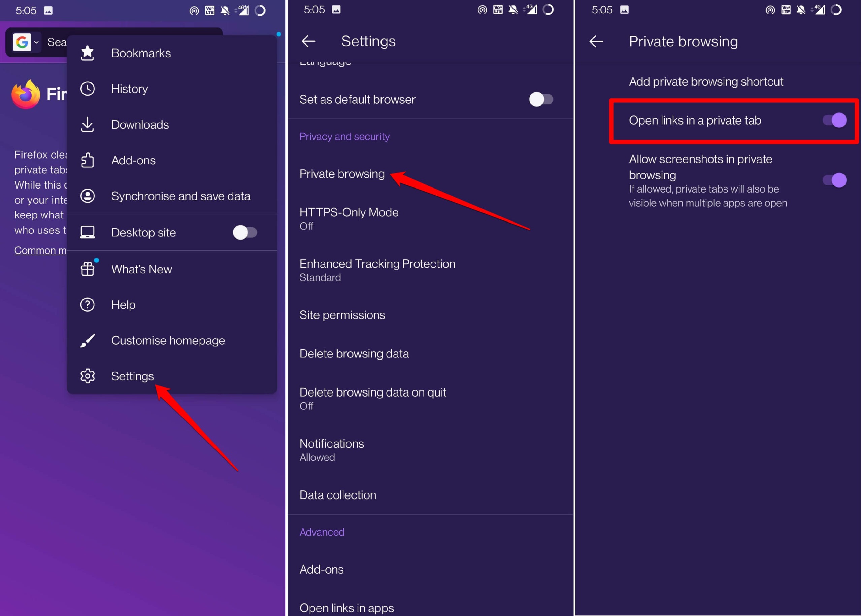Toggle Allow screenshots in private browsing switch
The image size is (862, 616).
click(834, 180)
